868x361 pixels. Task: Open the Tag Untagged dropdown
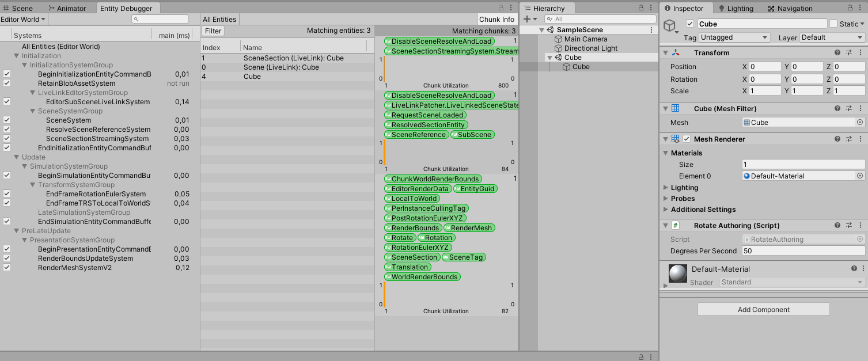tap(733, 37)
